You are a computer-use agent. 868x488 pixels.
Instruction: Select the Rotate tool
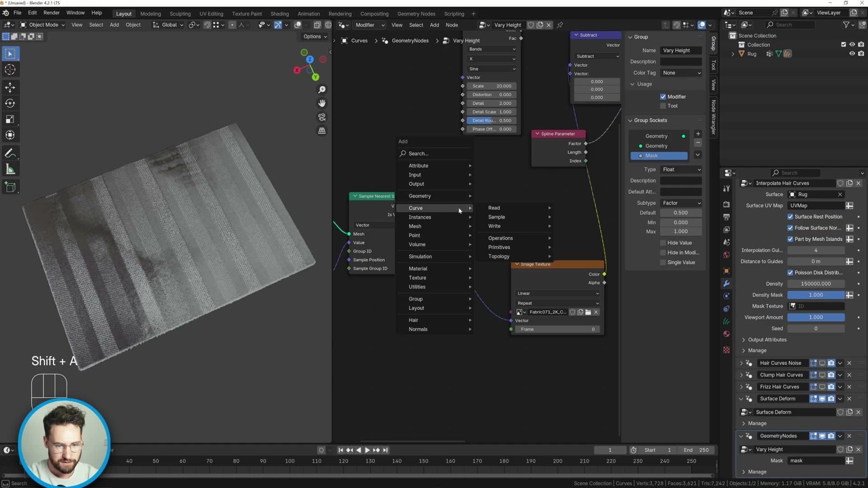[x=10, y=103]
